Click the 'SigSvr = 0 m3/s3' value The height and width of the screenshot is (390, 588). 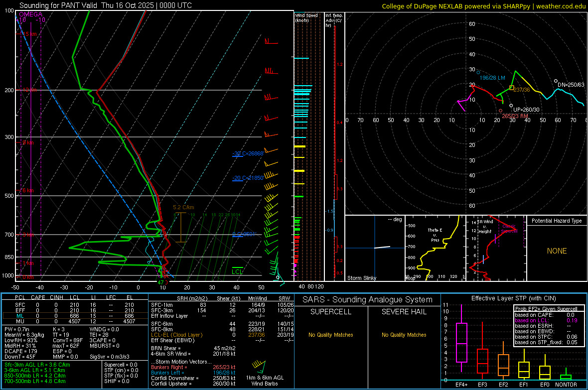[x=110, y=357]
